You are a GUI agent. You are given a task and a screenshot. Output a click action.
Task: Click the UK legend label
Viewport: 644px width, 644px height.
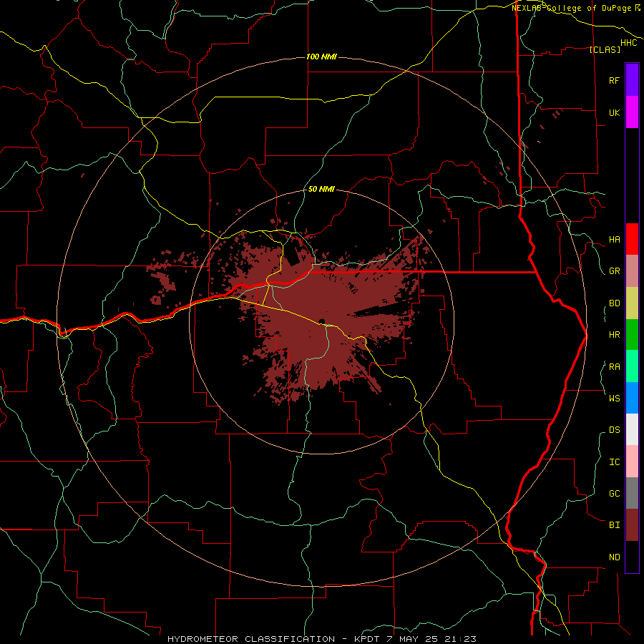click(x=614, y=112)
